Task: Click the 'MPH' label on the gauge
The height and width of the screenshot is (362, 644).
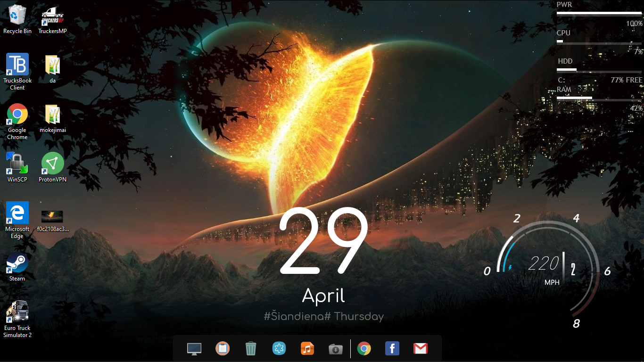Action: pos(552,282)
